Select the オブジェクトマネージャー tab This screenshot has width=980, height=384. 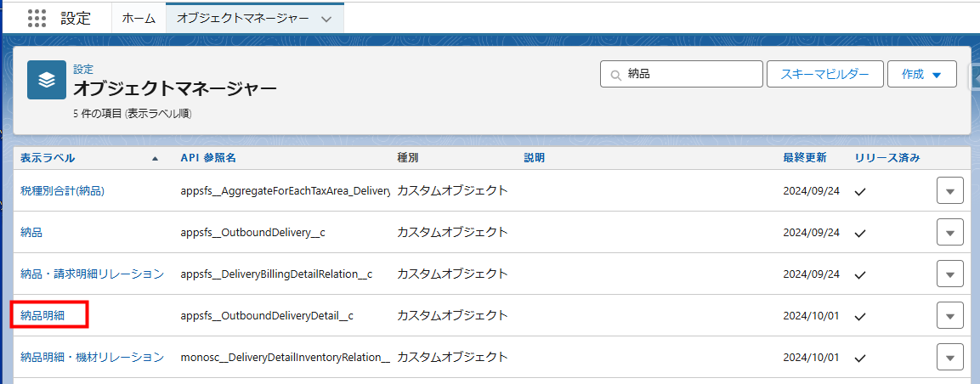point(243,18)
